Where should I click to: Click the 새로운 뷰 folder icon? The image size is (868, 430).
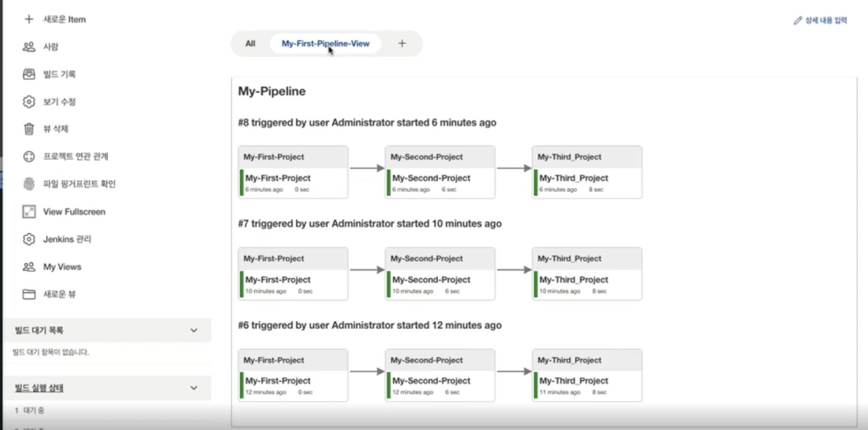click(x=29, y=294)
